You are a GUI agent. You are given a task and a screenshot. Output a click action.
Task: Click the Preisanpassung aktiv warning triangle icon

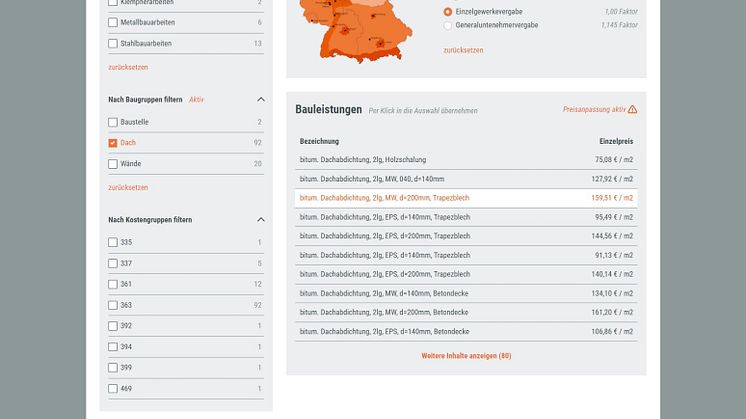(x=632, y=110)
